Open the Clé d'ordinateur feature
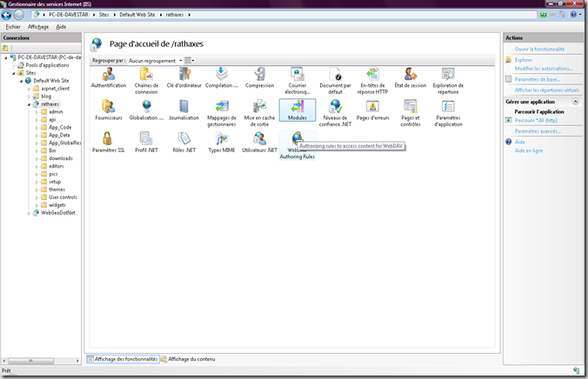Image resolution: width=588 pixels, height=379 pixels. 184,78
